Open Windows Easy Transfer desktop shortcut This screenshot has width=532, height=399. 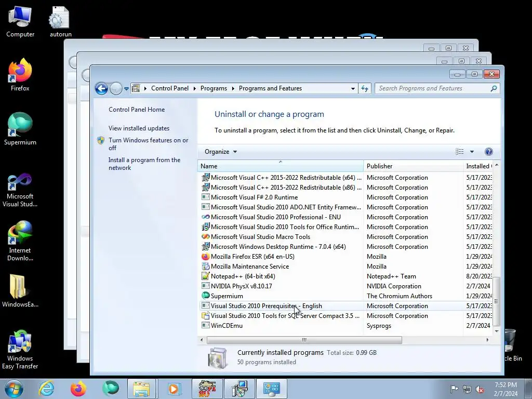pyautogui.click(x=20, y=350)
